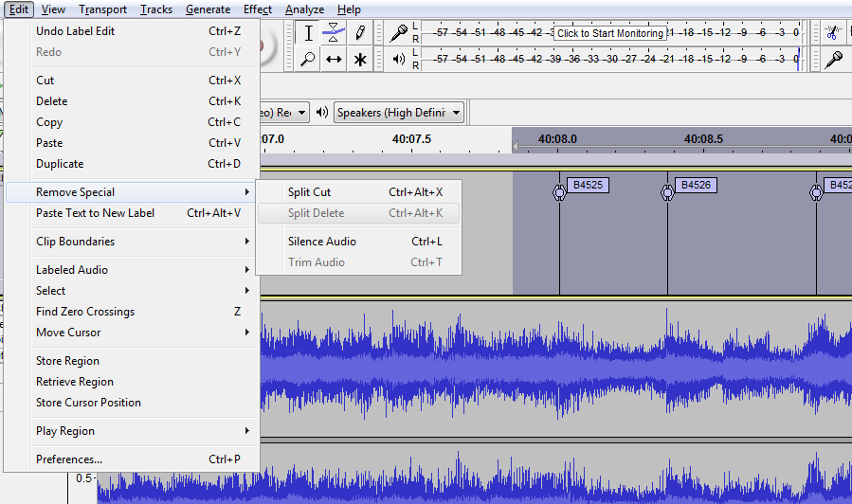852x504 pixels.
Task: Open the recording channels dropdown ending in 'Re'
Action: (284, 113)
